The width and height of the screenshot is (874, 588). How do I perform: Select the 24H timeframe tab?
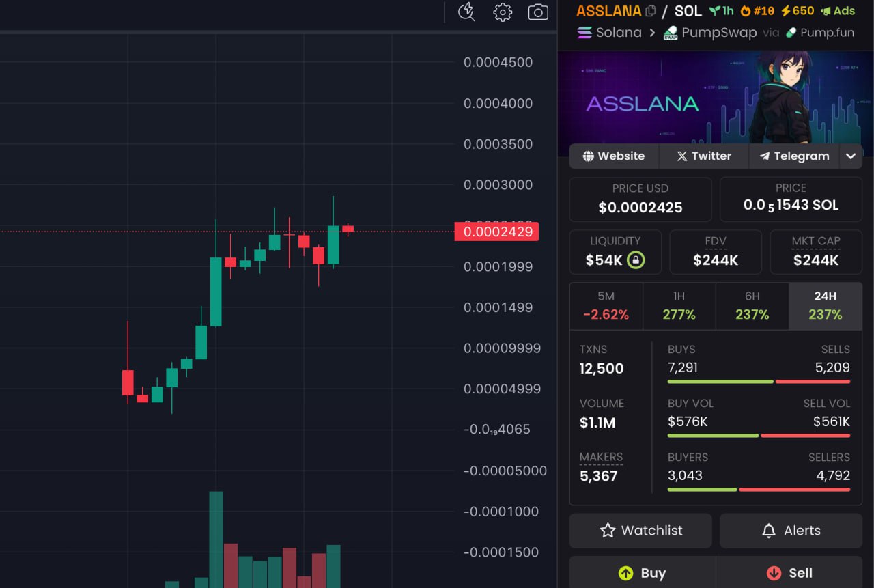tap(826, 306)
